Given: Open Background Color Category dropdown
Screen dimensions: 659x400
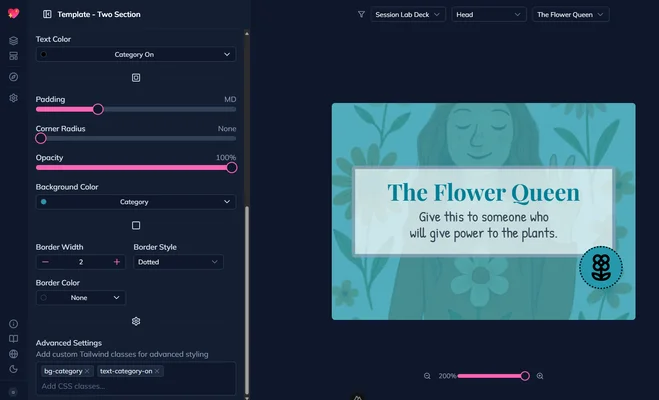Looking at the screenshot, I should coord(136,202).
